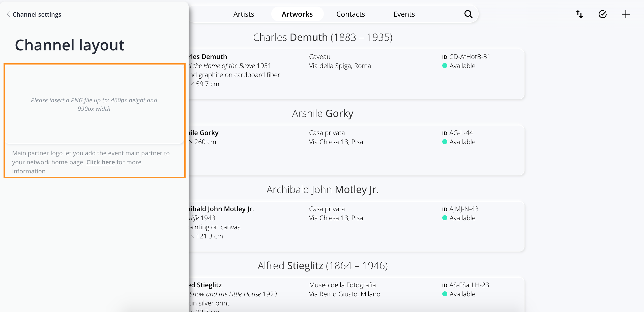Open the search magnifier icon
The height and width of the screenshot is (312, 644).
468,14
